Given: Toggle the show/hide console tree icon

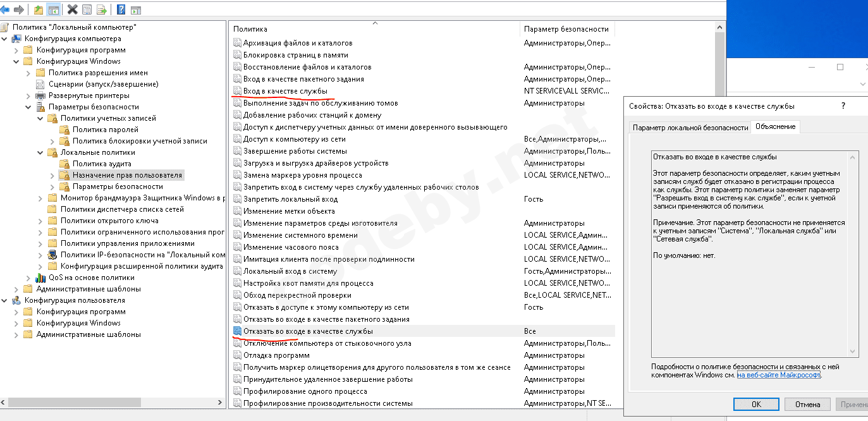Looking at the screenshot, I should tap(54, 9).
